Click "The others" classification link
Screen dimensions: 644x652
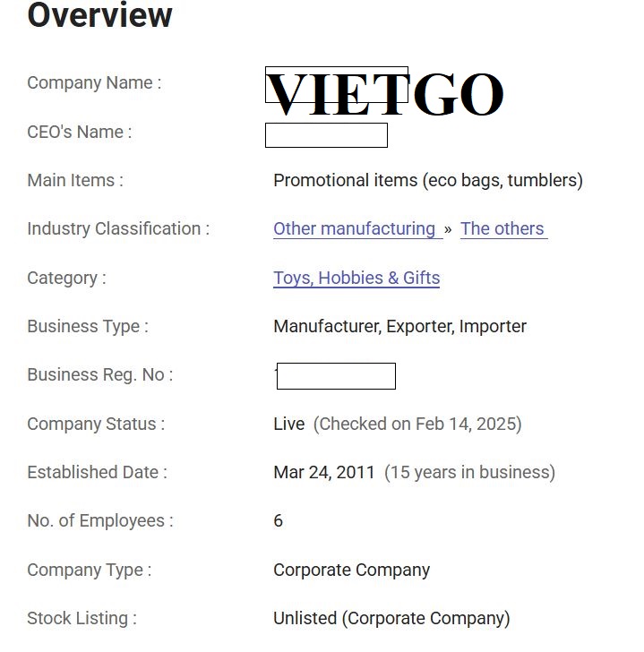pos(502,228)
